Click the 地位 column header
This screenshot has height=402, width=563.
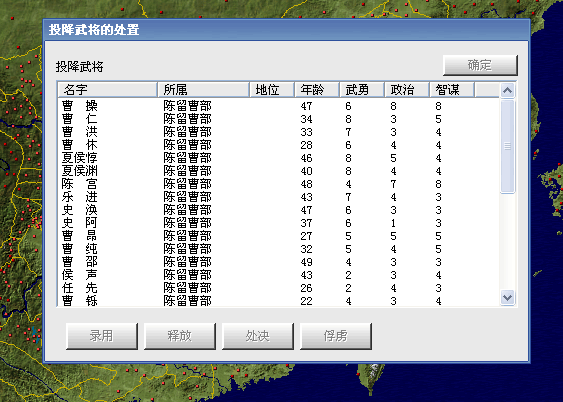point(271,90)
